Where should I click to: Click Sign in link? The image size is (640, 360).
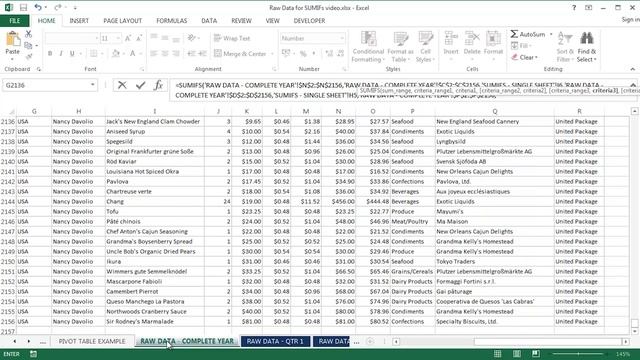click(630, 20)
